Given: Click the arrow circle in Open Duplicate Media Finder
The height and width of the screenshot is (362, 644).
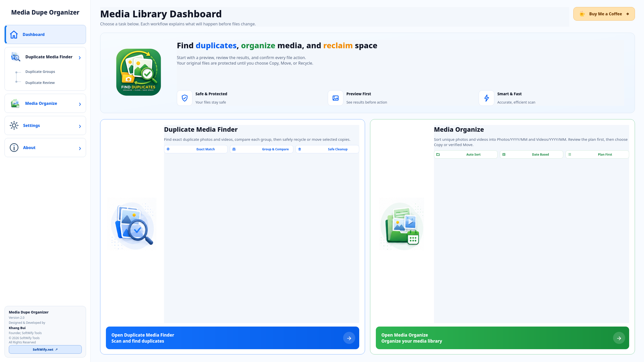Looking at the screenshot, I should pos(349,338).
